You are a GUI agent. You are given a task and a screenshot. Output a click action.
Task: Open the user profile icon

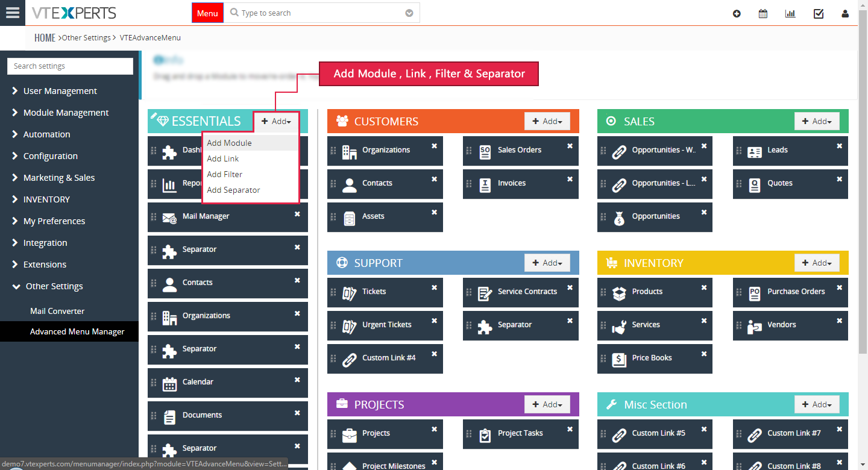coord(845,13)
